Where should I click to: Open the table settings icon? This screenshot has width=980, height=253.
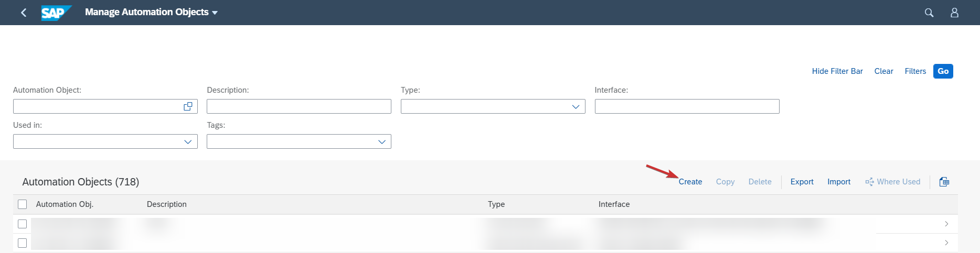tap(944, 182)
